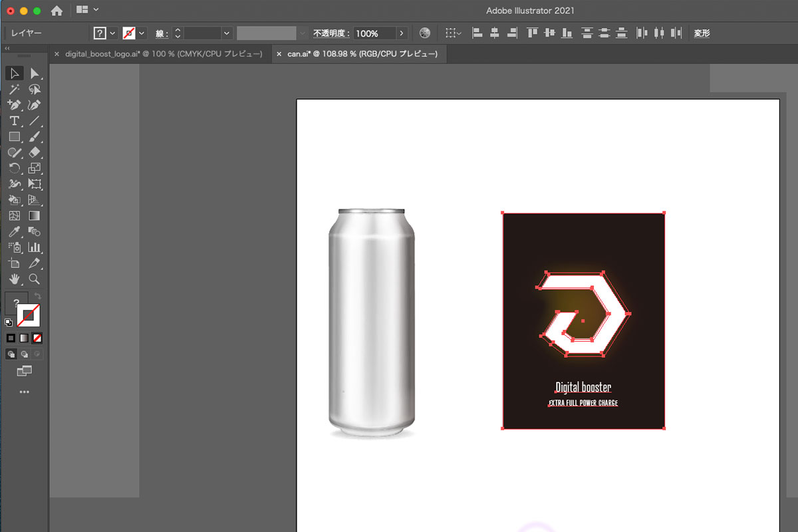This screenshot has width=798, height=532.
Task: Click the horizontal align left icon
Action: tap(477, 33)
